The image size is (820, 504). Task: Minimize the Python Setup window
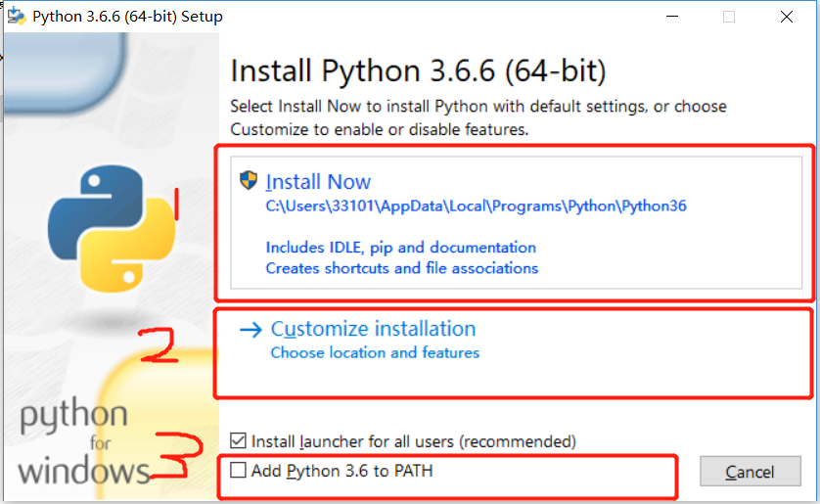click(x=672, y=17)
